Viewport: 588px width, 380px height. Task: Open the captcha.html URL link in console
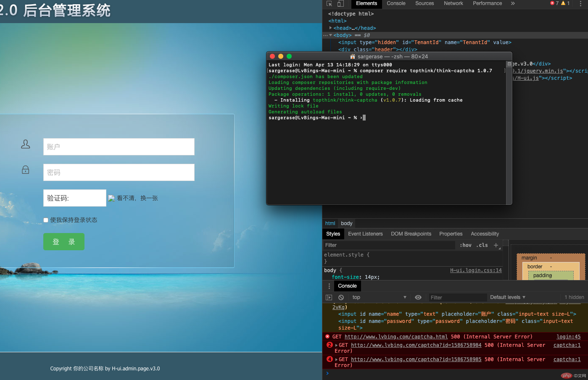click(396, 337)
